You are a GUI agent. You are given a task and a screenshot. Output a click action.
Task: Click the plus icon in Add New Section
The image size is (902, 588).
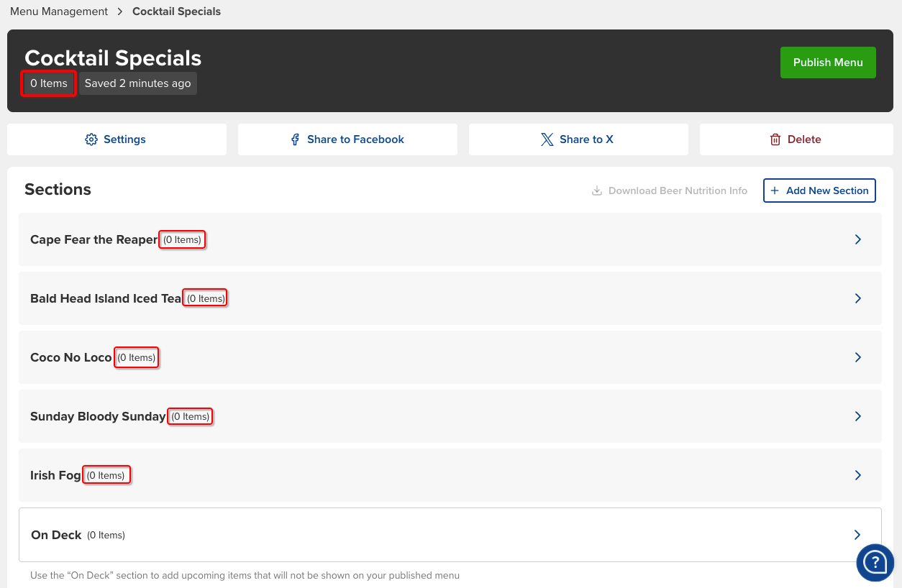tap(775, 190)
